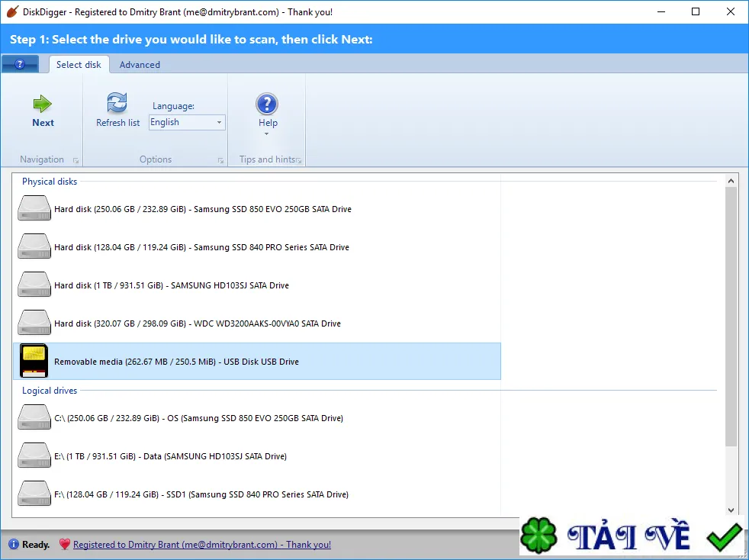This screenshot has width=749, height=560.
Task: Click the drive list vertical scrollbar thumb
Action: pyautogui.click(x=731, y=317)
